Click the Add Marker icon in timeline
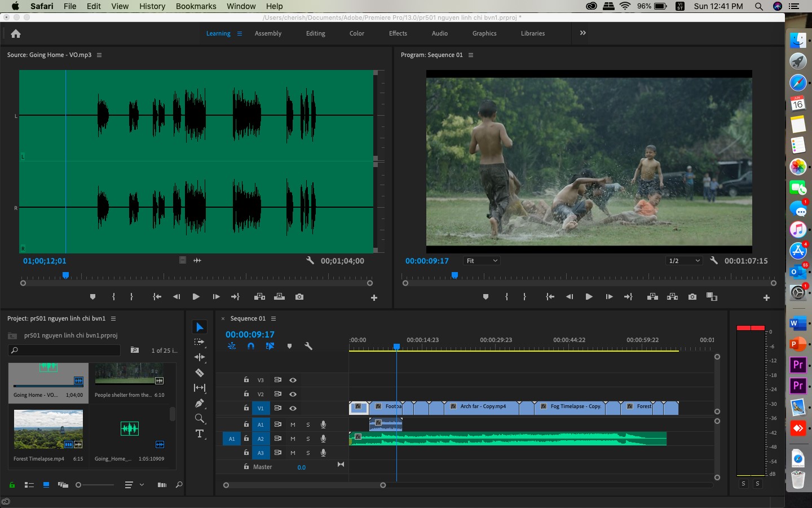 [289, 346]
